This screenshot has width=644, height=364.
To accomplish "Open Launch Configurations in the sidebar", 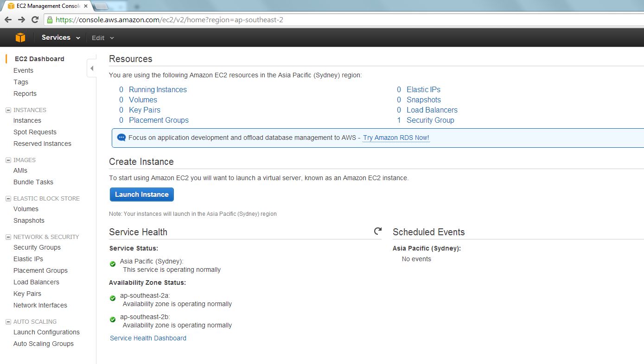I will click(46, 332).
